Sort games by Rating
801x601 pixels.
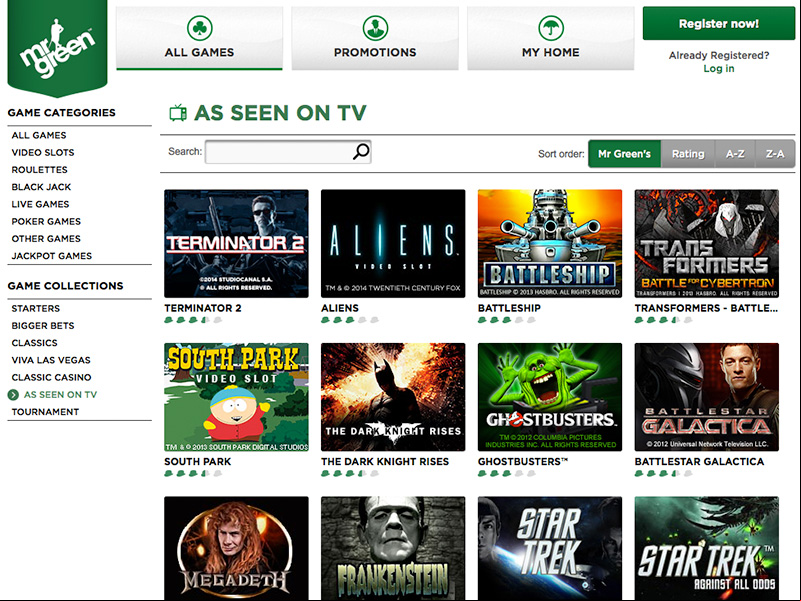pos(688,154)
